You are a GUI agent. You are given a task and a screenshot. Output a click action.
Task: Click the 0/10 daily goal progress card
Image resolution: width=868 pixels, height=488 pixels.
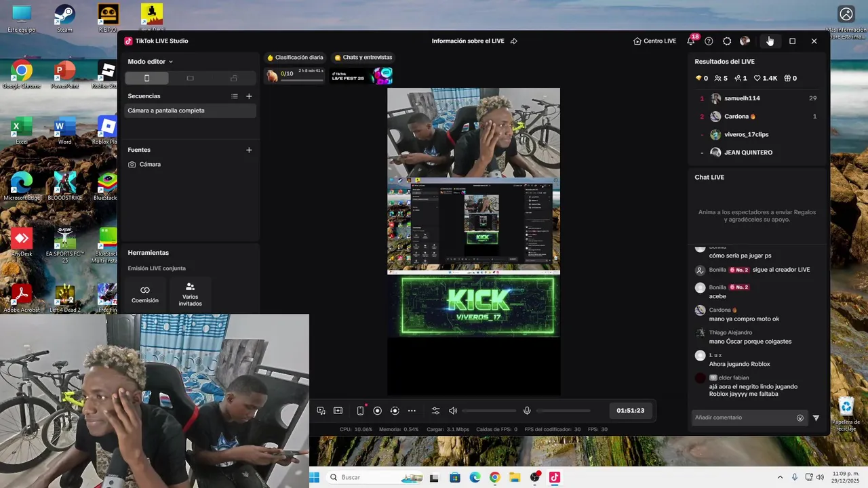295,75
